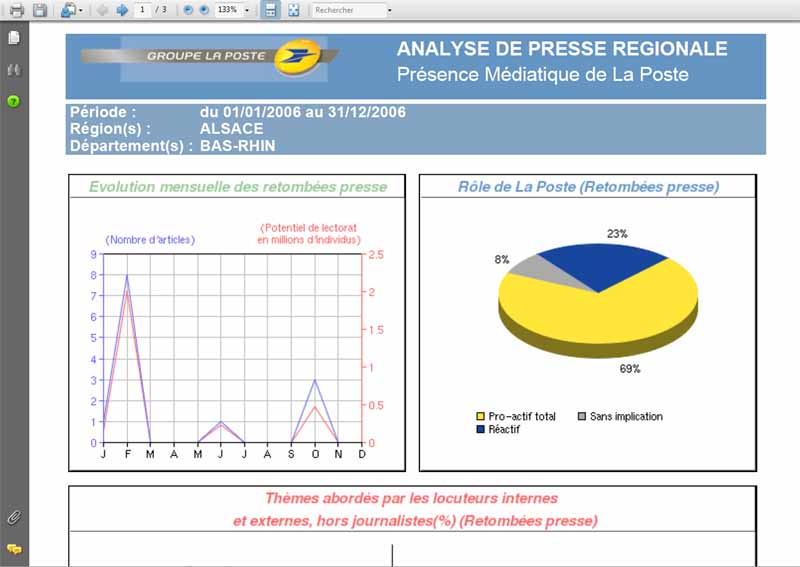
Task: Open the zoom percentage dropdown arrow
Action: (x=247, y=10)
